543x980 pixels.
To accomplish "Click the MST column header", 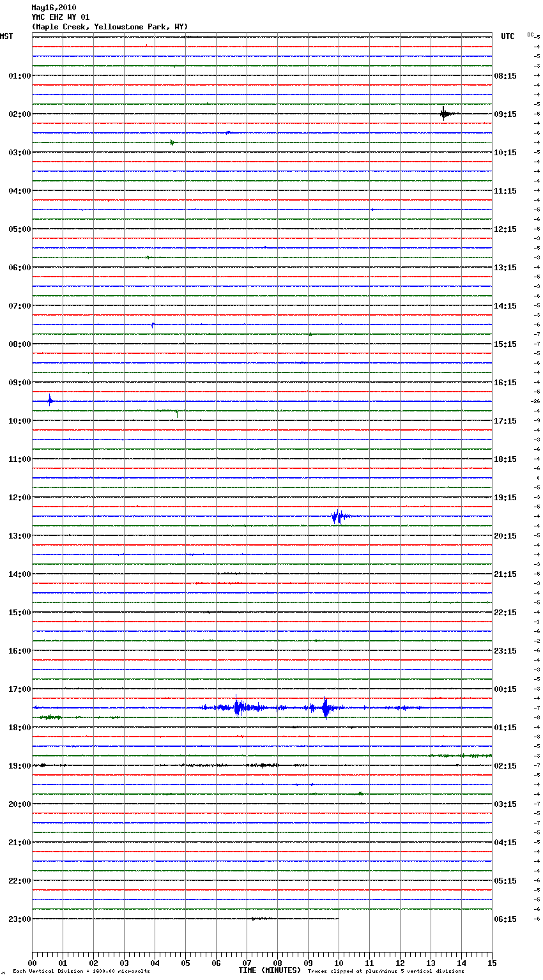I will [6, 36].
